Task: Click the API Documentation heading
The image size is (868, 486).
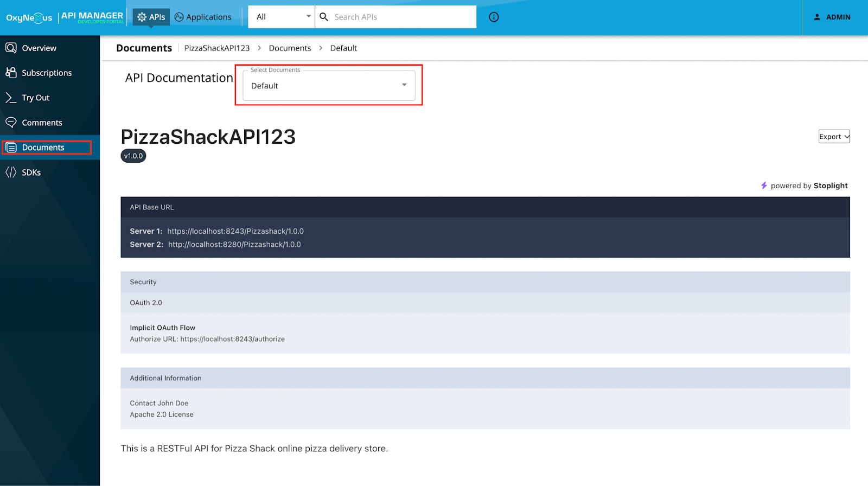Action: pos(179,78)
